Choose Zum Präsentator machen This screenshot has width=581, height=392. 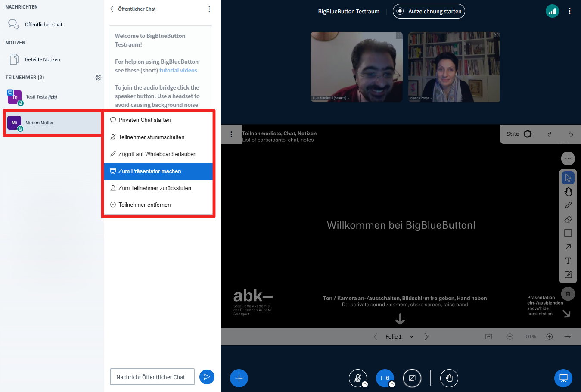point(158,171)
